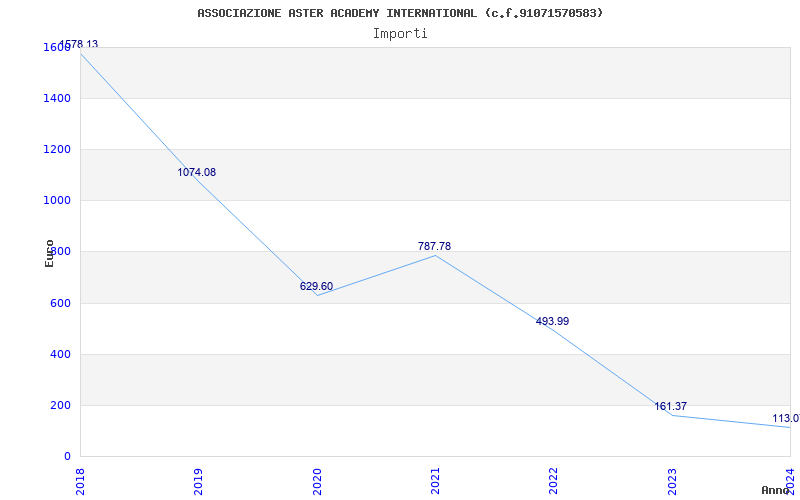Click the Euro axis label

49,253
